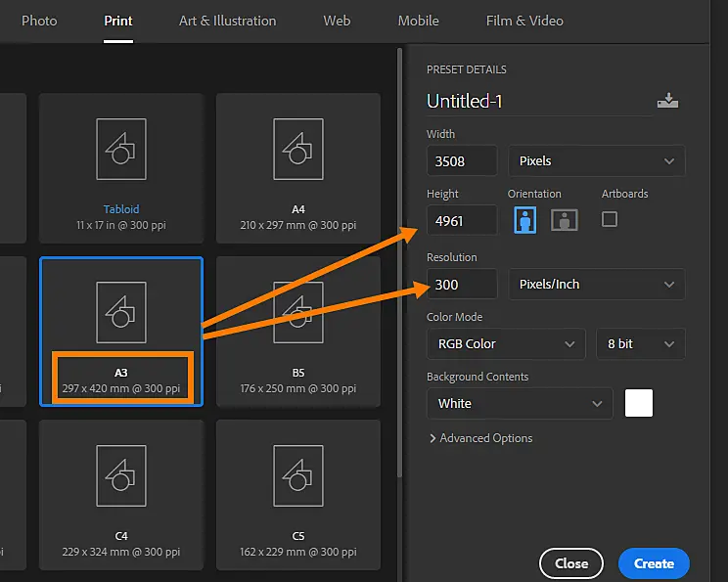
Task: Click the white background color swatch
Action: coord(638,403)
